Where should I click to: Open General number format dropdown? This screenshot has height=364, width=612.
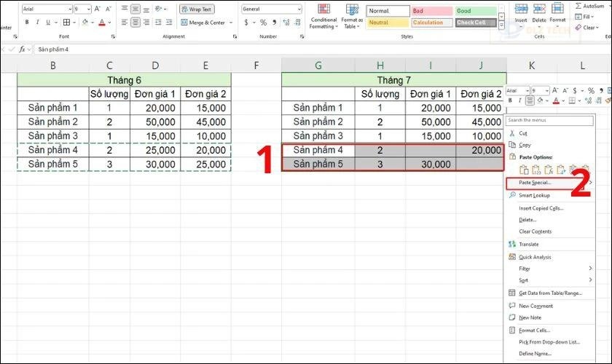(299, 9)
